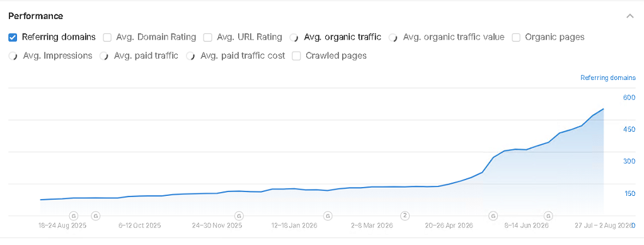Tick the Organic pages checkbox
The image size is (644, 245).
[516, 37]
